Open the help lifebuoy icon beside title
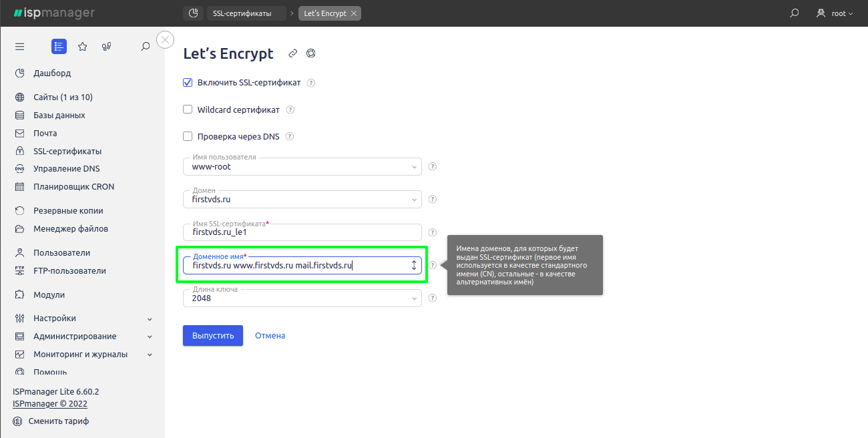Screen dimensions: 868x438 310,53
